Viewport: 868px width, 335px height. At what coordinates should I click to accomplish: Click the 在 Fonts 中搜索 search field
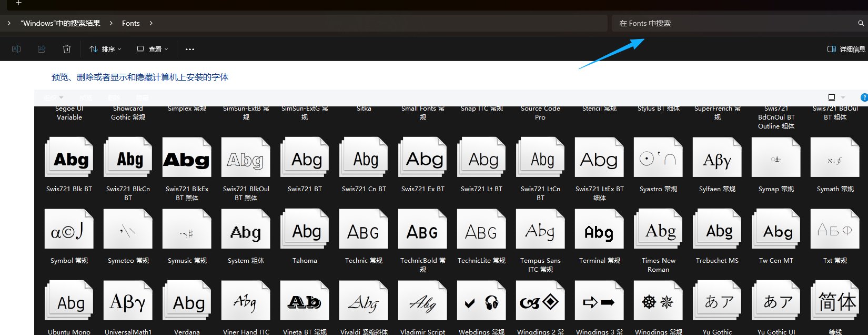coord(731,23)
